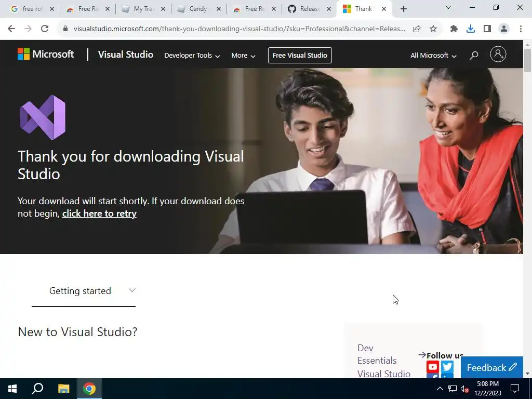The image size is (532, 399).
Task: Expand the More menu
Action: (243, 55)
